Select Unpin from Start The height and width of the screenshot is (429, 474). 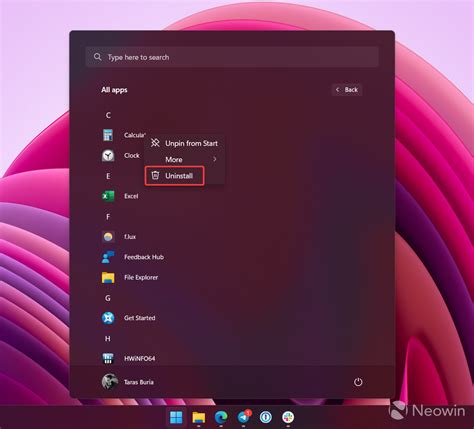point(184,143)
